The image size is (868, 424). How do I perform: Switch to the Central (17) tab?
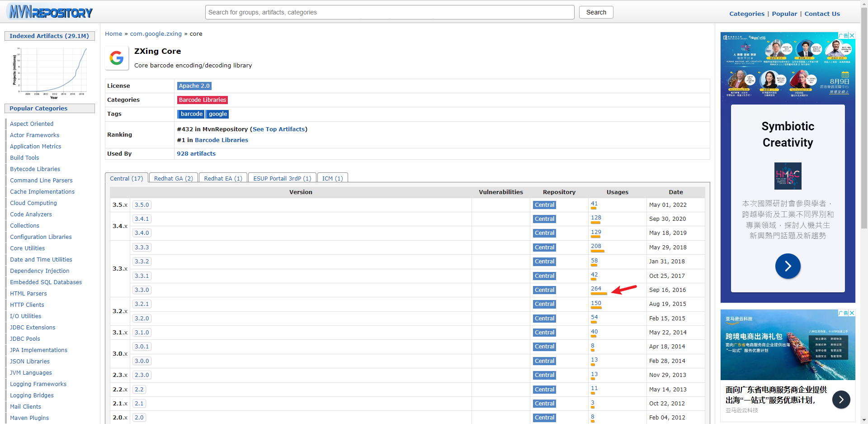[127, 178]
